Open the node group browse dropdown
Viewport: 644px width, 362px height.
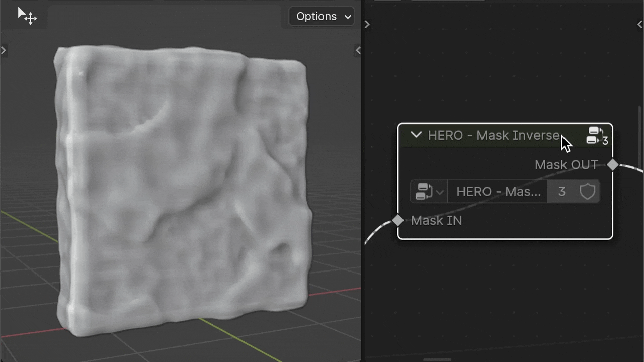click(x=429, y=192)
